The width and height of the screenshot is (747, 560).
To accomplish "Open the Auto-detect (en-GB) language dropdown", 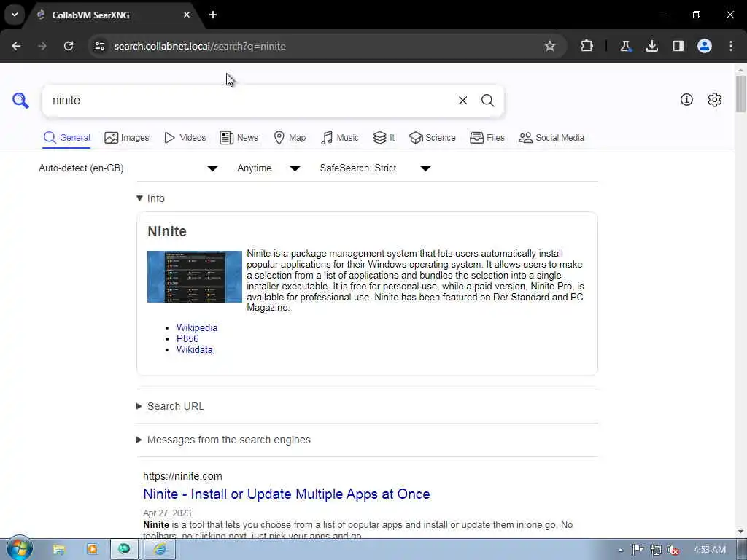I will tap(128, 168).
